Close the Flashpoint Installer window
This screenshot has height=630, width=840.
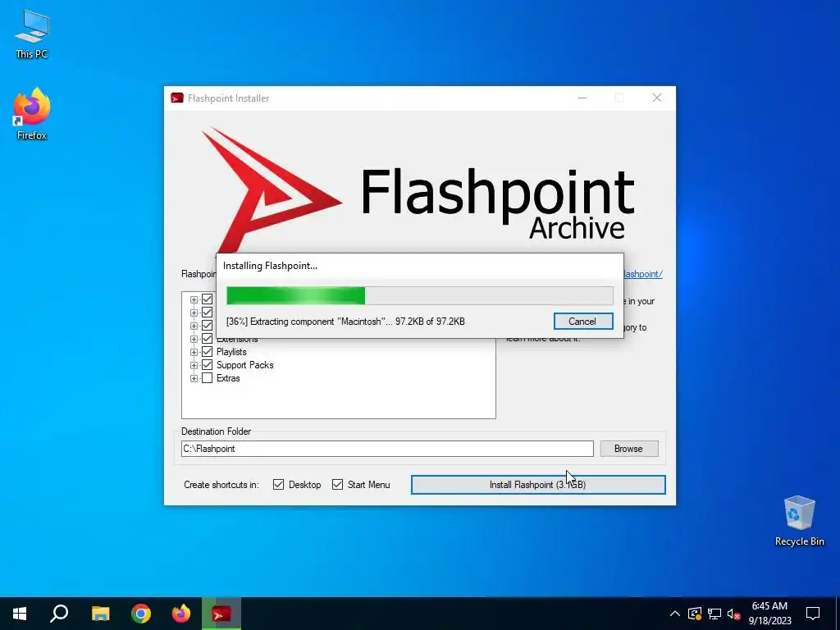657,98
